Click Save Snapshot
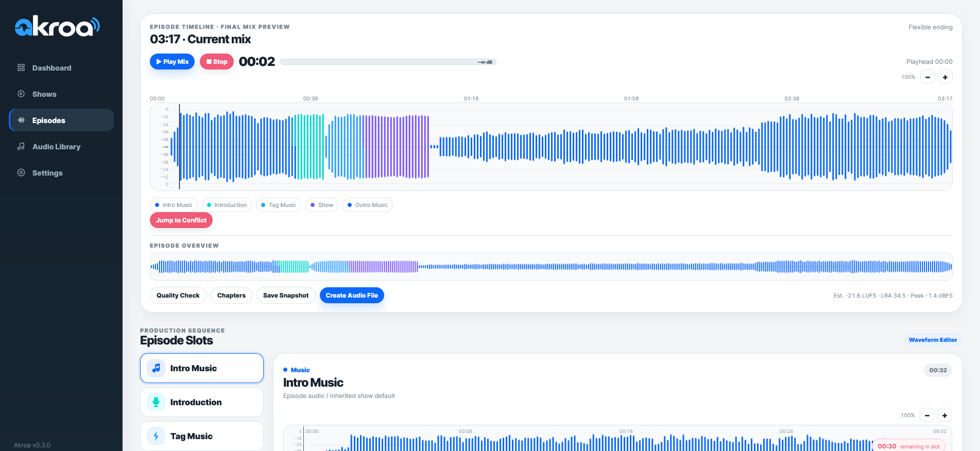The image size is (980, 451). [x=286, y=296]
